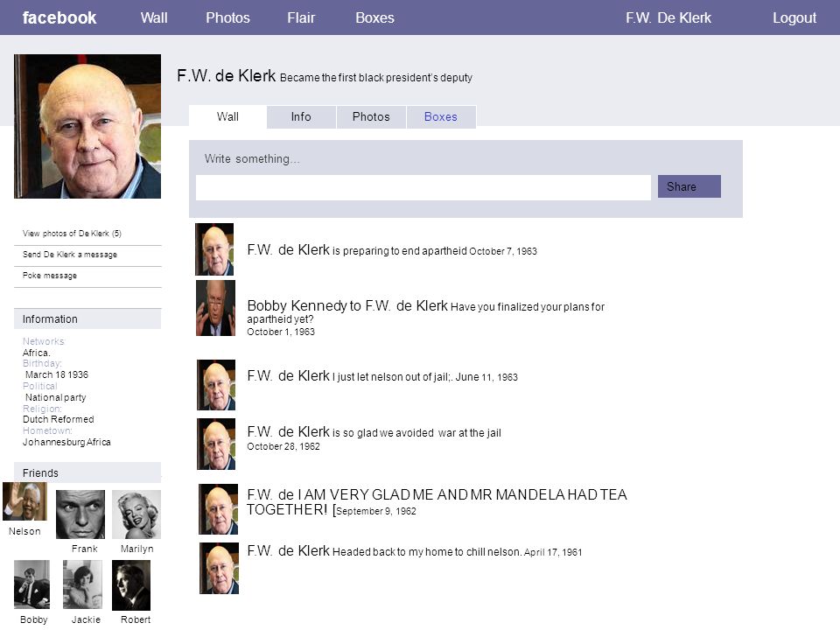840x630 pixels.
Task: Click 'October 28, 1962' post date
Action: tap(283, 447)
